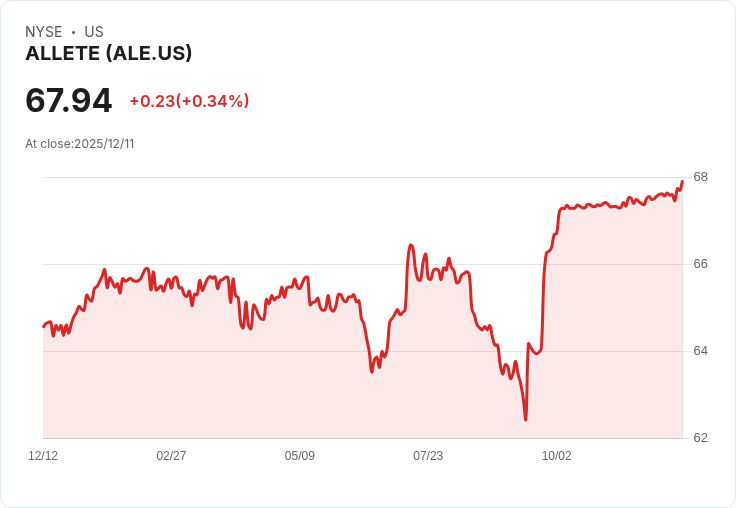Click the starting point of the price line
The image size is (736, 508).
[44, 326]
